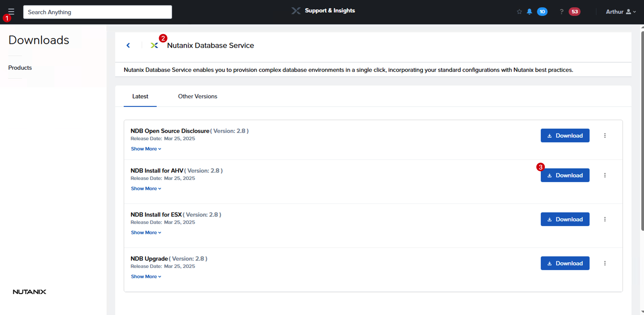Expand Show More for NDB Install for ESX
This screenshot has width=644, height=315.
click(146, 232)
